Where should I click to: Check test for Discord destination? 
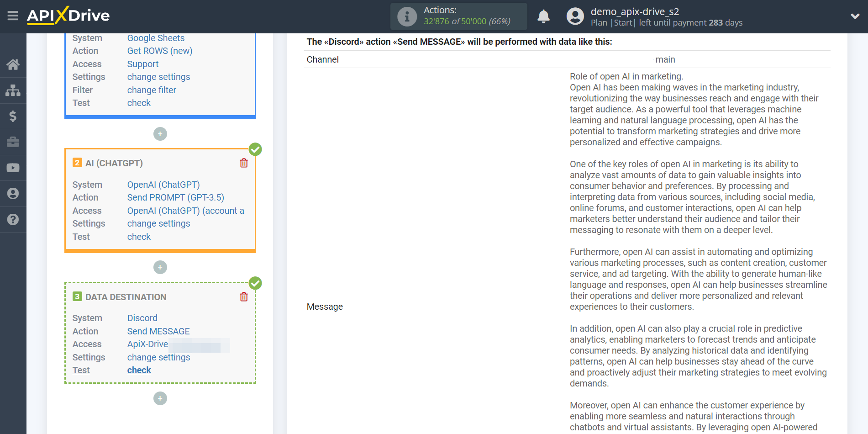(x=139, y=370)
